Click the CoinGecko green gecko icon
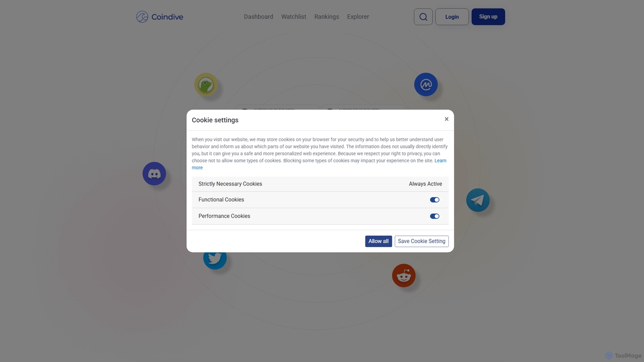Image resolution: width=644 pixels, height=362 pixels. 206,84
